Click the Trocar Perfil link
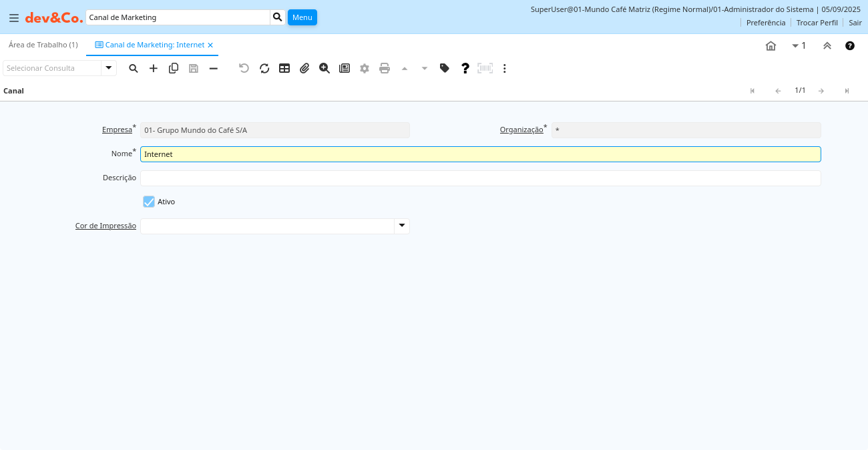Image resolution: width=868 pixels, height=450 pixels. (x=817, y=23)
